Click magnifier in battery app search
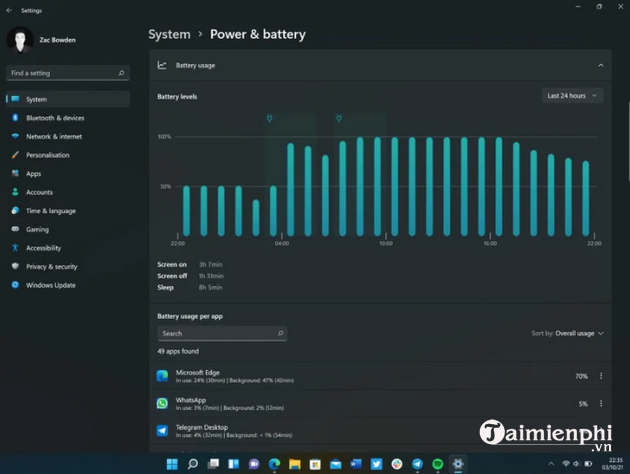The width and height of the screenshot is (630, 474). point(280,333)
